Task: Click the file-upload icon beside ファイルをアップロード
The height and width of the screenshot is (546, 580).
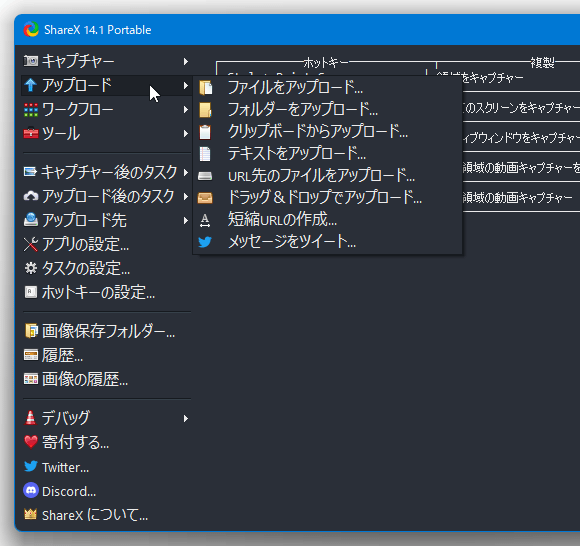Action: tap(206, 88)
